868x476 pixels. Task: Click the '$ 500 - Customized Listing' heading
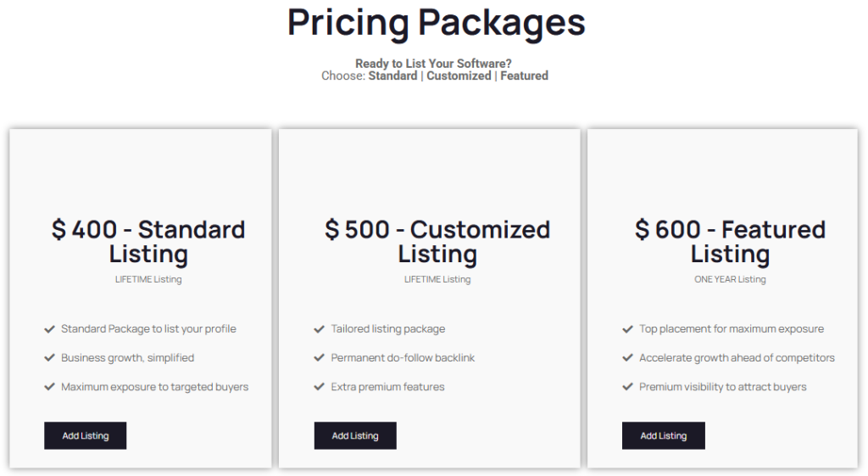click(437, 241)
